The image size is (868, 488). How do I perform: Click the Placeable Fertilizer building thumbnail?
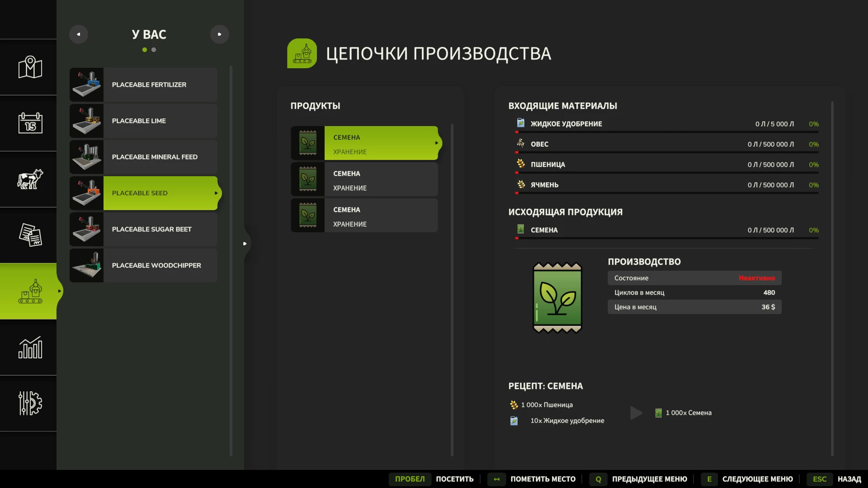tap(86, 85)
